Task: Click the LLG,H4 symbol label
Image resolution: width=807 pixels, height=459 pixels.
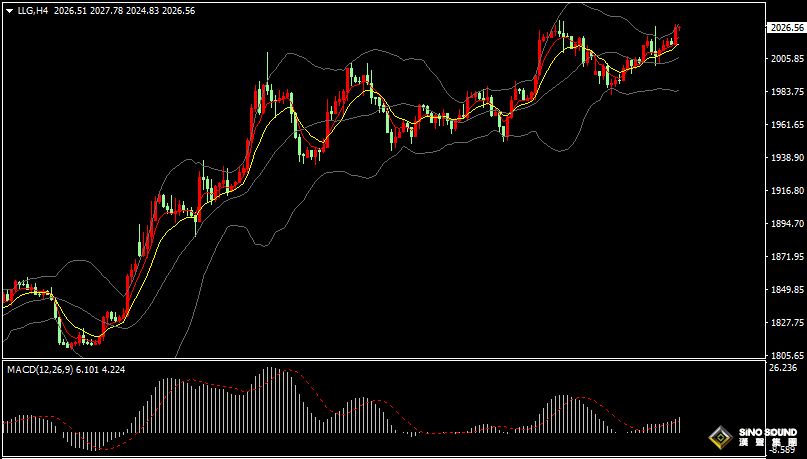Action: click(33, 10)
